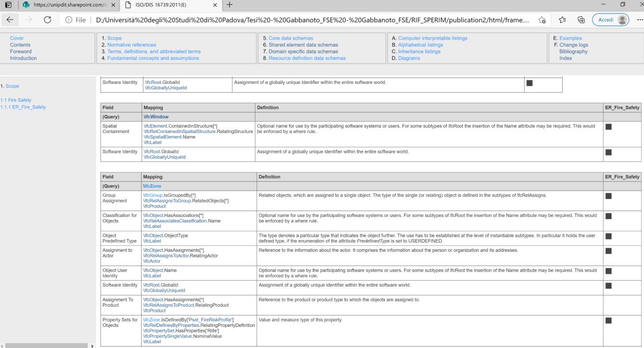Open the Index page
This screenshot has height=348, width=644.
566,58
